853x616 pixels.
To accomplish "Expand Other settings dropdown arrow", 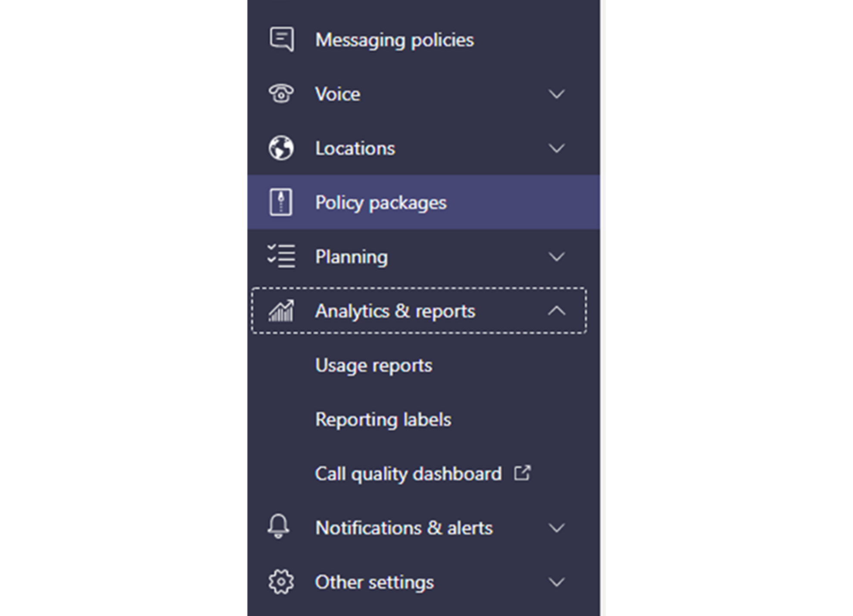I will (556, 582).
